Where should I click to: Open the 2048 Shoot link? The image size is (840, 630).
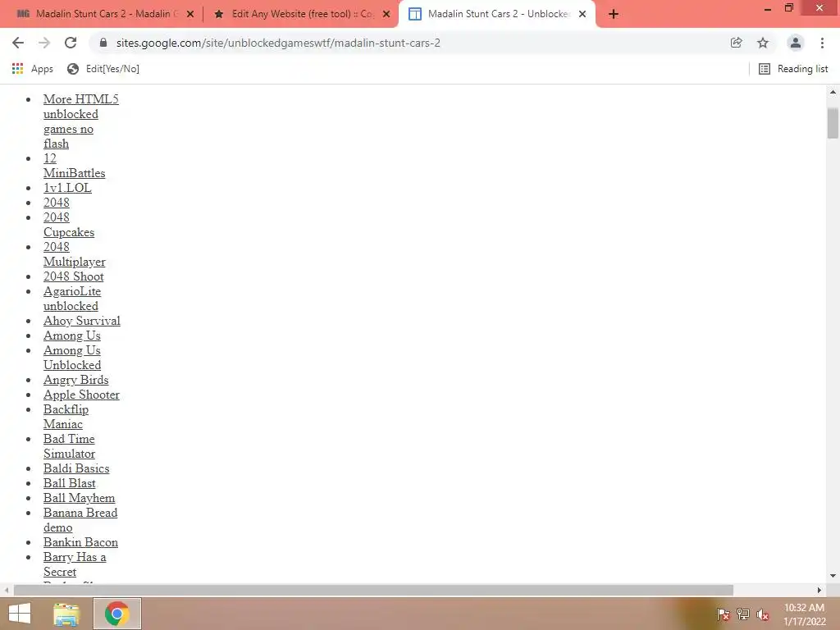(x=73, y=276)
